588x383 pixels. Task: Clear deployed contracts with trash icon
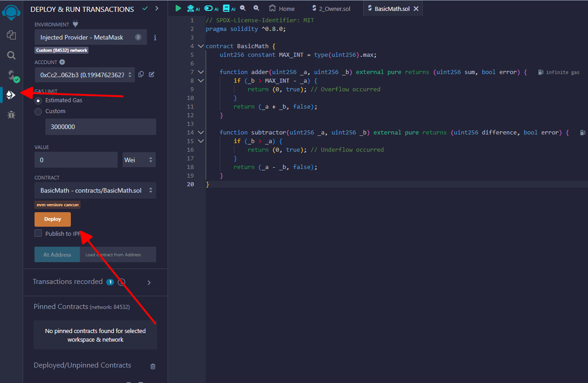click(153, 366)
